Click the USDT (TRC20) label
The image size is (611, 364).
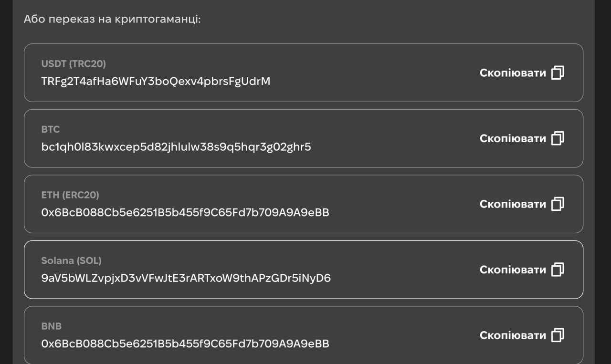tap(74, 64)
